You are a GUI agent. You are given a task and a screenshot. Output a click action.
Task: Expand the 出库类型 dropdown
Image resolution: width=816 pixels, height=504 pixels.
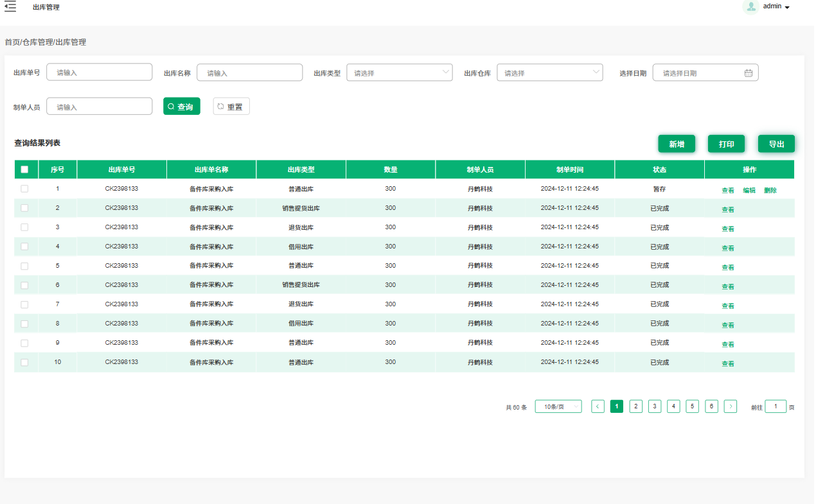pyautogui.click(x=399, y=73)
